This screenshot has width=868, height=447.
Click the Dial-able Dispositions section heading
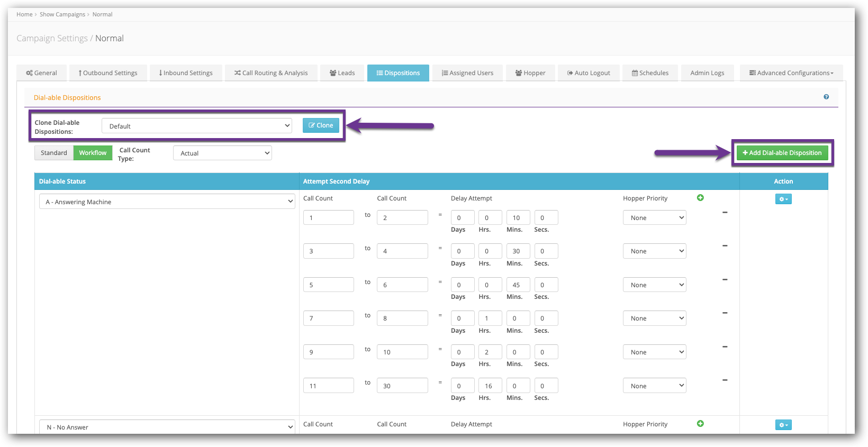[x=67, y=97]
